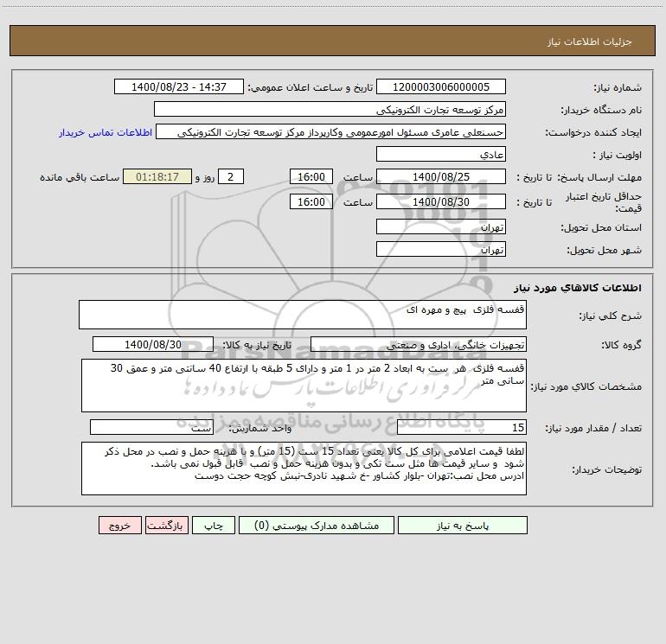Screen dimensions: 666x644
Task: Click the label توضیحات خریدار
Action: 607,470
